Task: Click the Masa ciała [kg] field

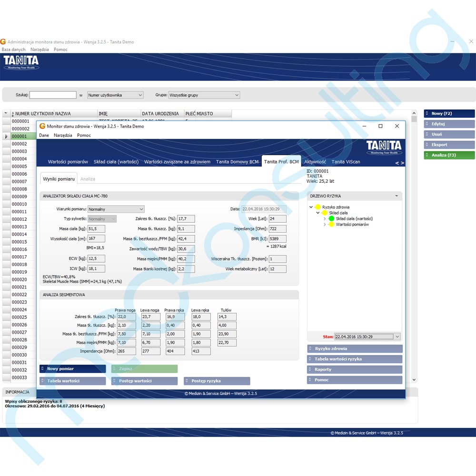Action: (96, 229)
